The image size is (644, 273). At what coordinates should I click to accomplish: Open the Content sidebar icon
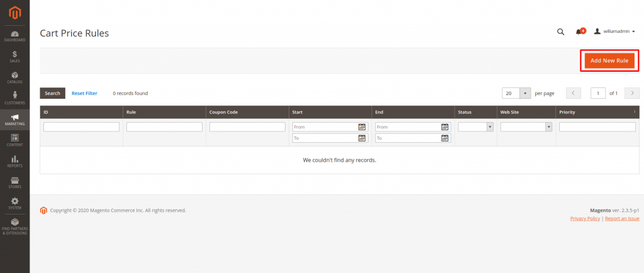tap(14, 140)
